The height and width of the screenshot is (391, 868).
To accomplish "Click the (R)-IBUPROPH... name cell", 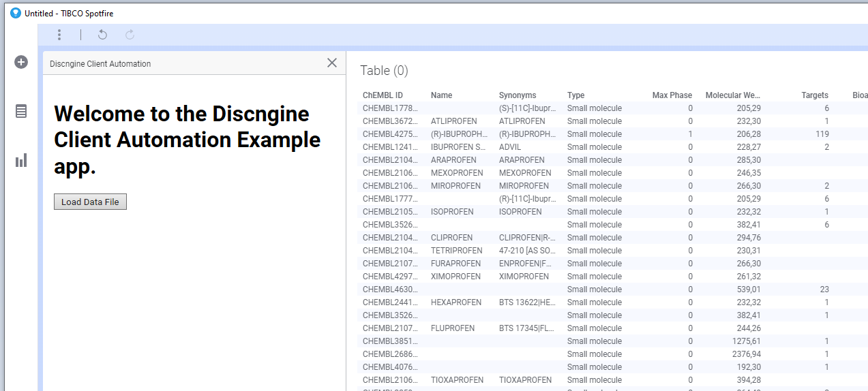I will (x=459, y=134).
